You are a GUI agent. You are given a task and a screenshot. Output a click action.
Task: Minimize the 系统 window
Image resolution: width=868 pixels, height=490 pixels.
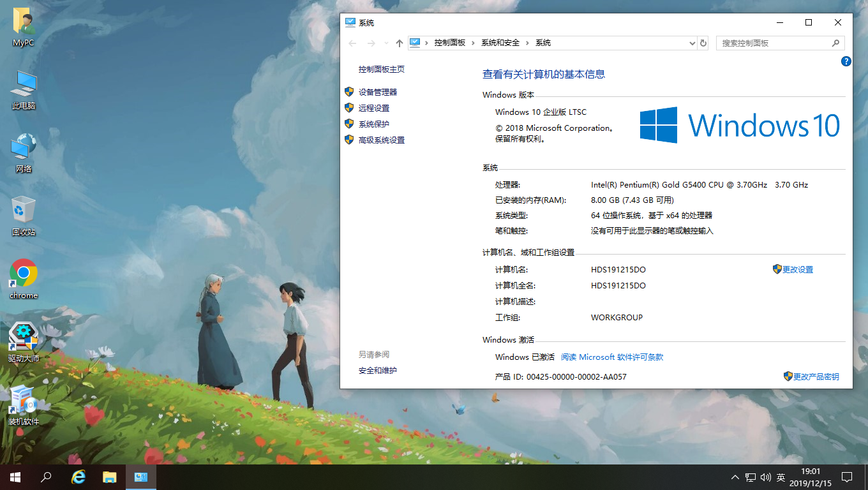pyautogui.click(x=780, y=22)
